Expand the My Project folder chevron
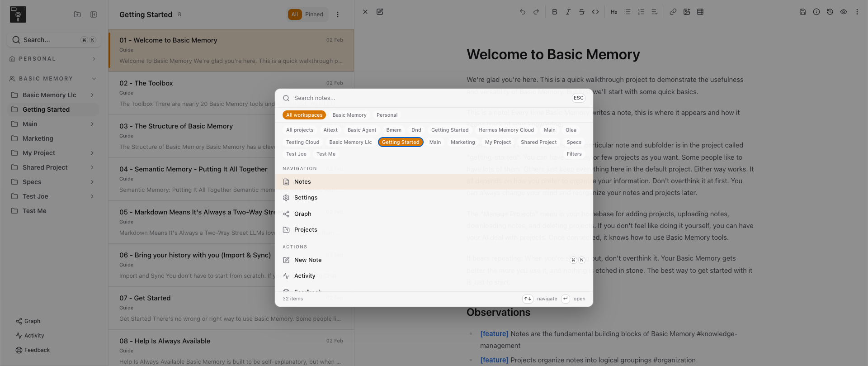This screenshot has height=366, width=868. (92, 153)
